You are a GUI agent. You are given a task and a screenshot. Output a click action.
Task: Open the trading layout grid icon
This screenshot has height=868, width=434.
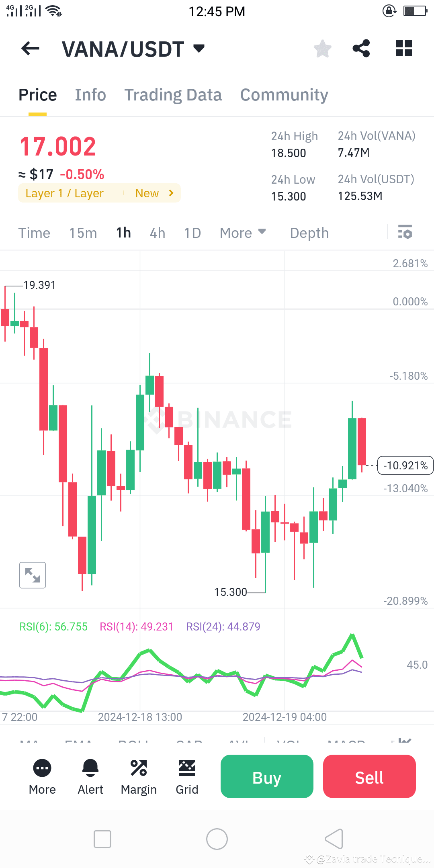click(403, 48)
